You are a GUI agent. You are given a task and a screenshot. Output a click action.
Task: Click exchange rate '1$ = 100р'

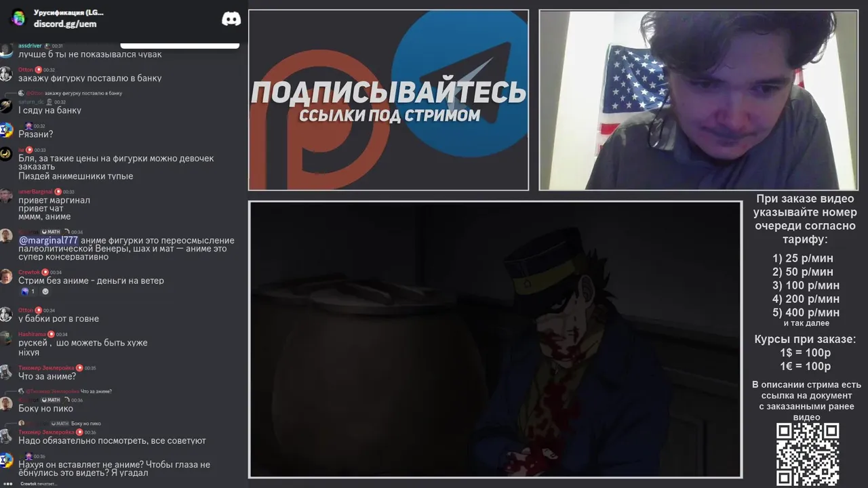point(806,353)
